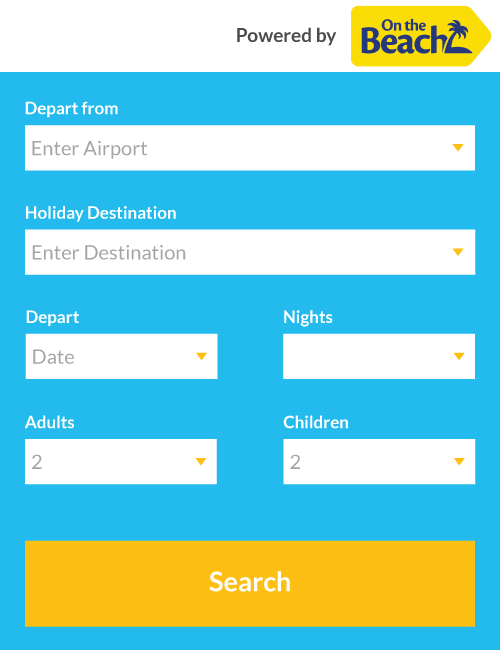This screenshot has height=650, width=500.
Task: Click the Powered by text
Action: click(286, 36)
